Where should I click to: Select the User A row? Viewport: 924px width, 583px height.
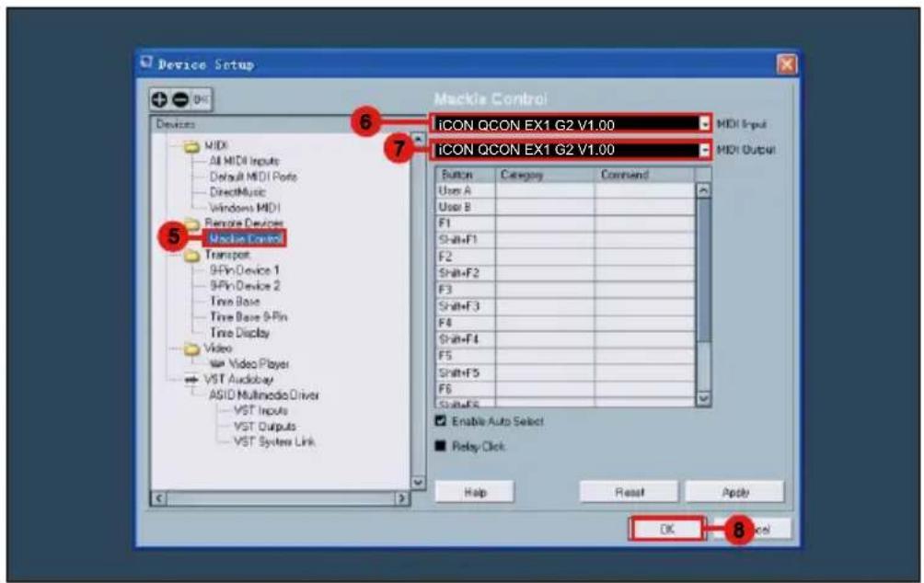(565, 190)
